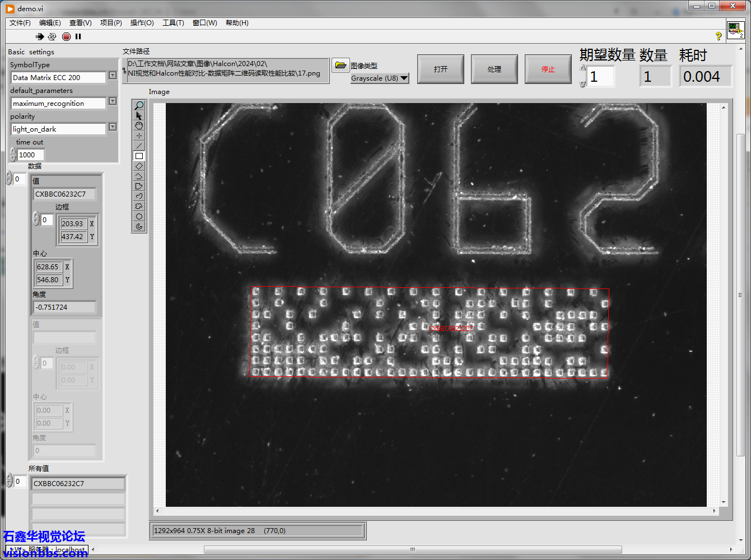
Task: Pause VI execution with the pause icon
Action: pyautogui.click(x=78, y=36)
